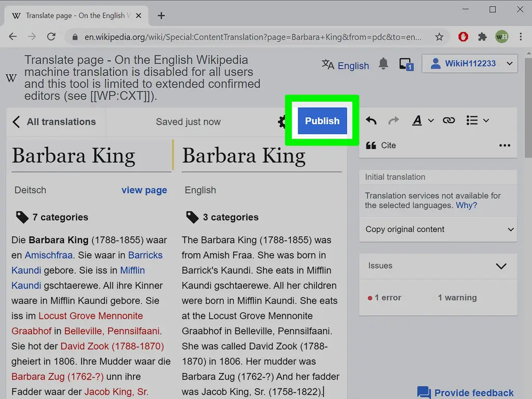The image size is (532, 399).
Task: Open the notifications bell icon
Action: click(383, 64)
